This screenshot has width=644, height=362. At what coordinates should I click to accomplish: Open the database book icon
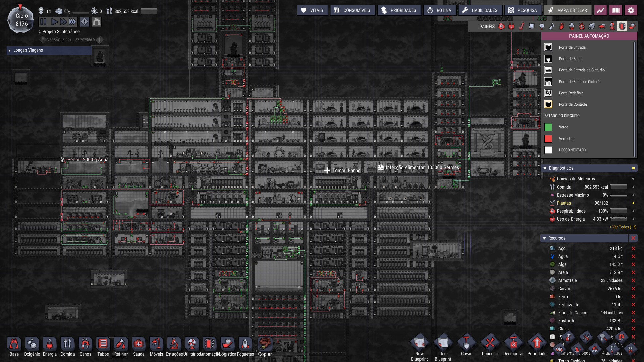616,10
